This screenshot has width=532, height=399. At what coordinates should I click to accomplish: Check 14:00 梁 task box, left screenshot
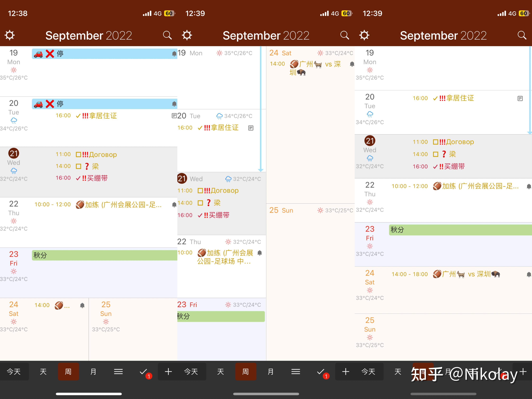[78, 166]
